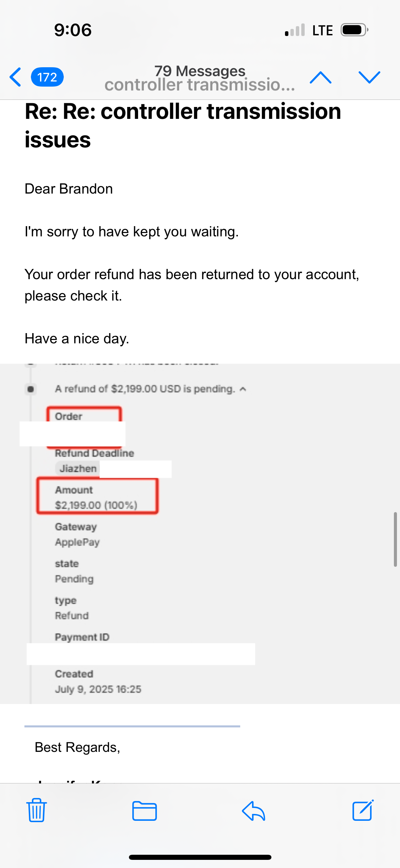This screenshot has width=400, height=868.
Task: Tap the 172 unread count badge
Action: (x=47, y=77)
